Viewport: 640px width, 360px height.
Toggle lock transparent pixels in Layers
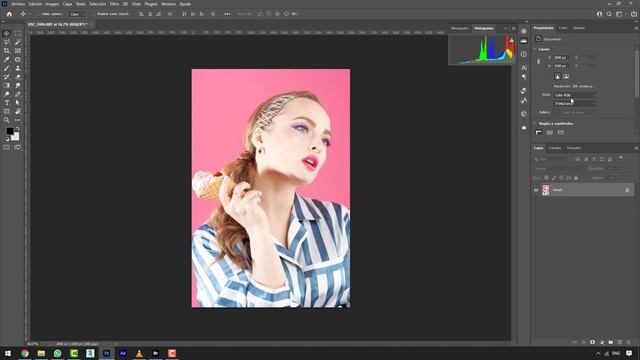click(x=547, y=178)
